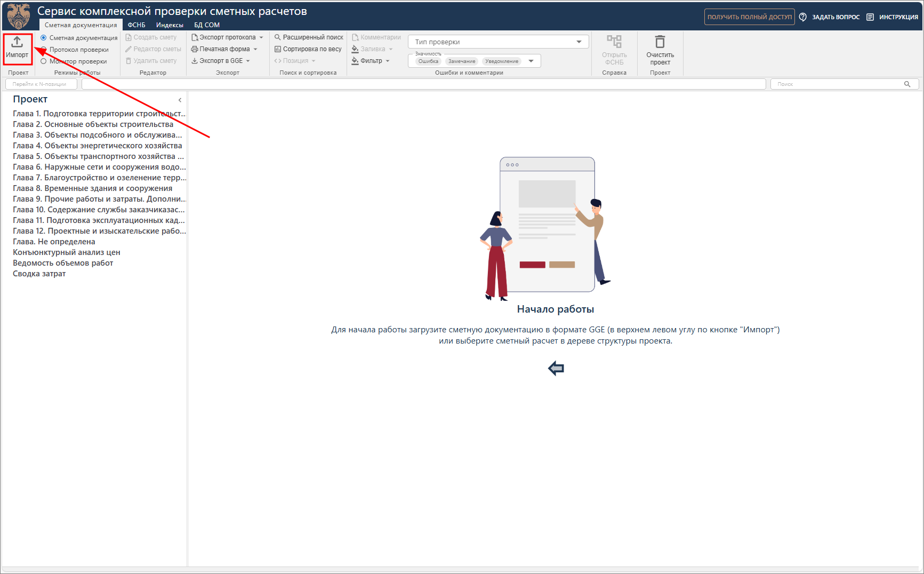Click the Фильтр fill icon
This screenshot has height=574, width=924.
[355, 61]
